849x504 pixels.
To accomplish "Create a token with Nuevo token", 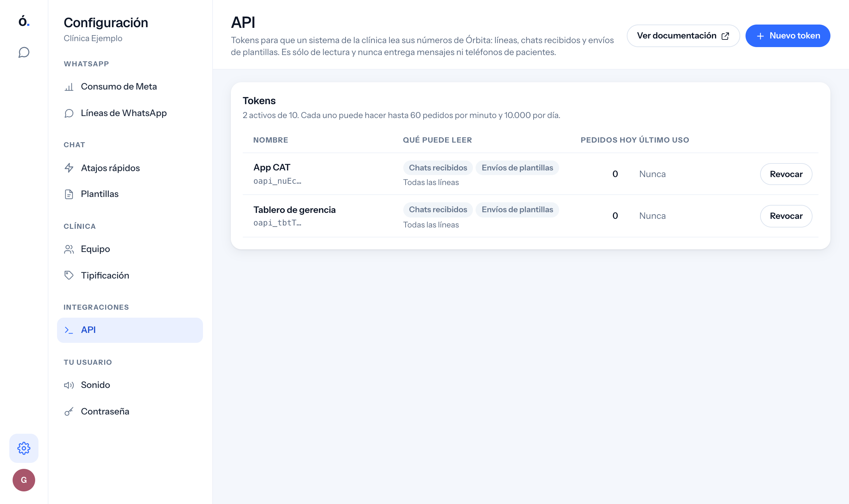I will [788, 36].
